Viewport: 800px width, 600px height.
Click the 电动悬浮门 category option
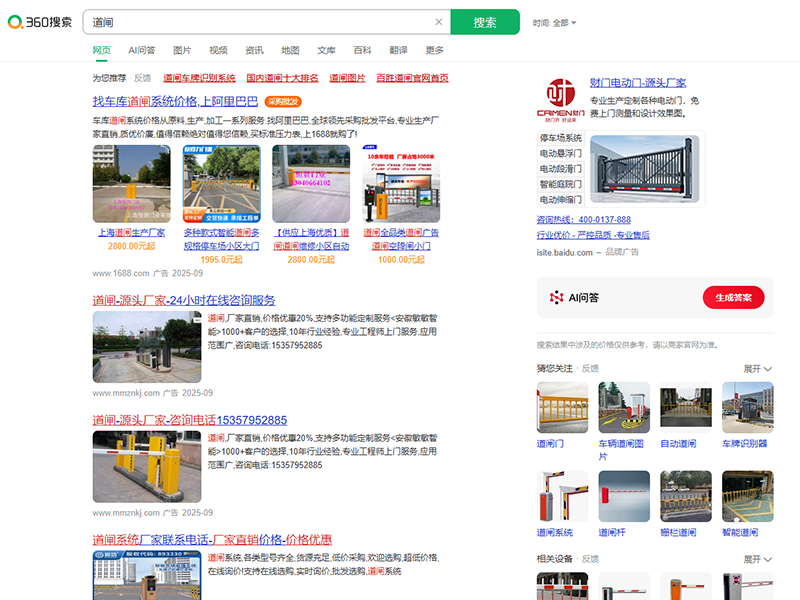tap(561, 154)
